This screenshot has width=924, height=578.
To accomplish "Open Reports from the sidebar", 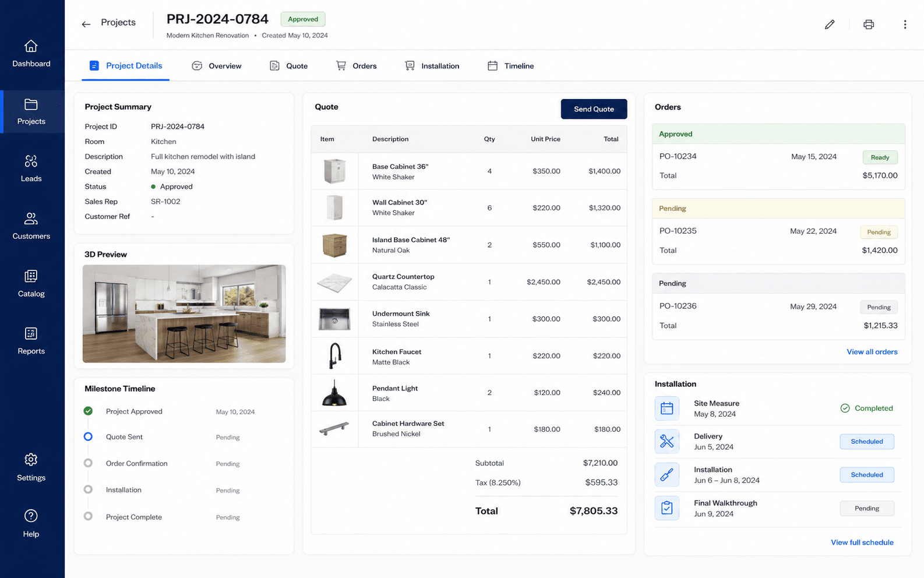I will point(31,341).
